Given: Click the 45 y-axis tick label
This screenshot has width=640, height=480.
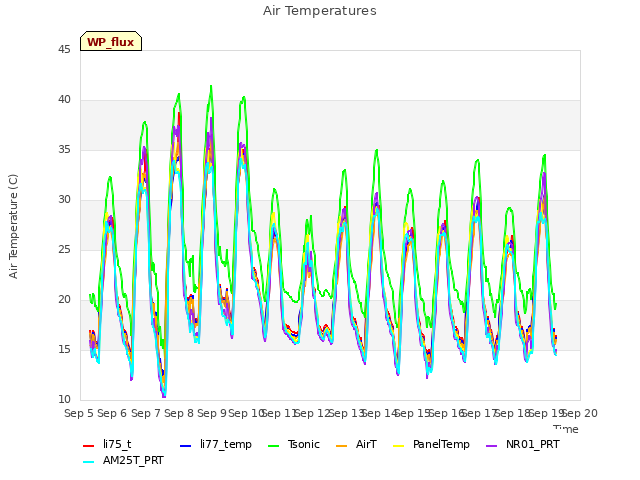Looking at the screenshot, I should tap(64, 49).
